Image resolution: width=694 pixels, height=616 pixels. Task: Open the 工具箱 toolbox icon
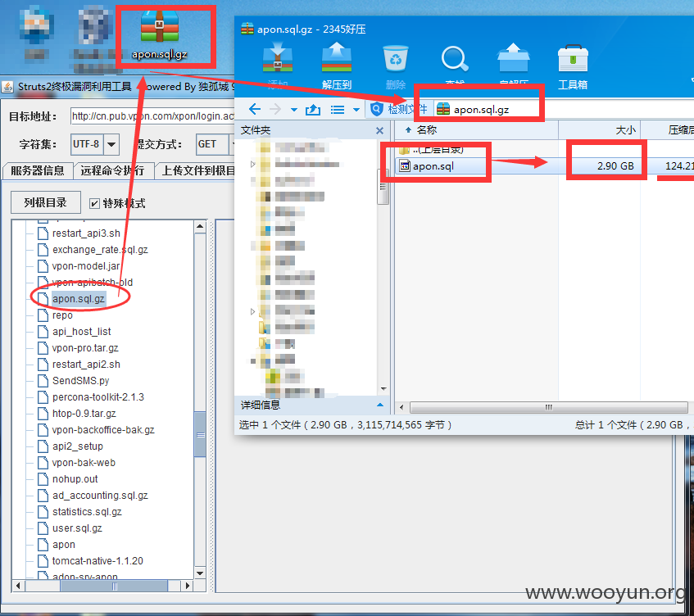click(573, 66)
